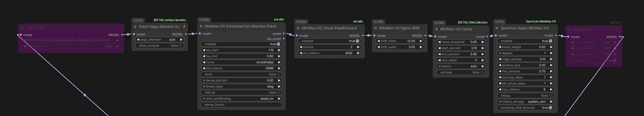Open the curve smoothstep dropdown
Viewport: 644px width, 116px height.
click(241, 62)
